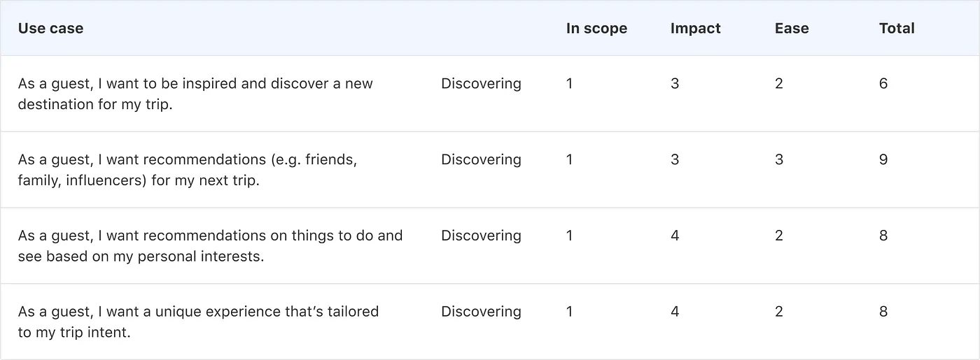Select the Ease cell showing 3
Viewport: 980px width, 360px height.
pos(779,160)
